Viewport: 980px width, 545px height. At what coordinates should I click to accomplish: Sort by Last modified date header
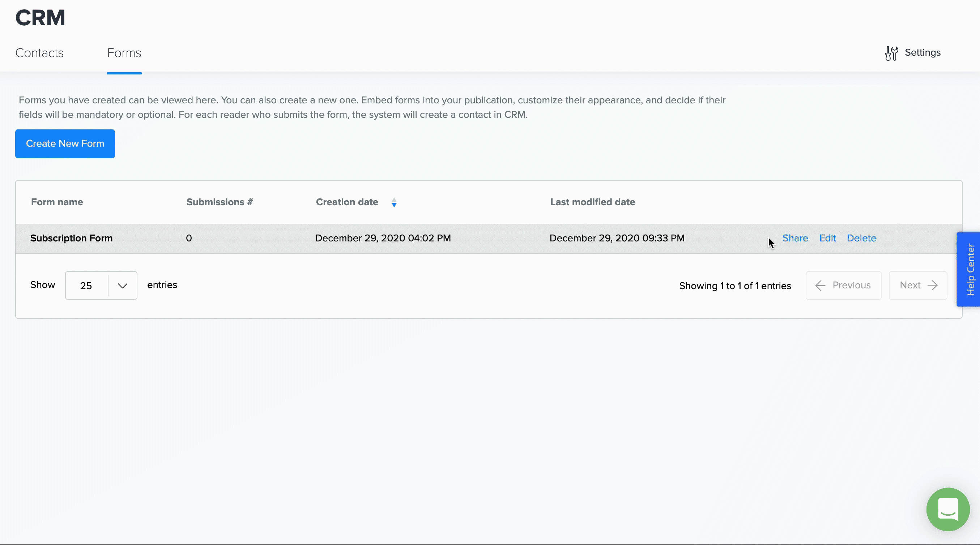592,202
